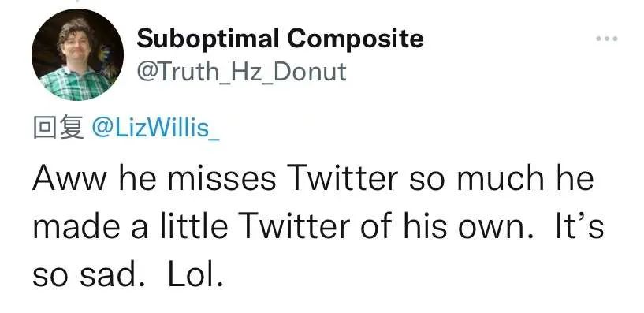The image size is (644, 313).
Task: Select the word "sad." in the last line
Action: click(x=108, y=276)
